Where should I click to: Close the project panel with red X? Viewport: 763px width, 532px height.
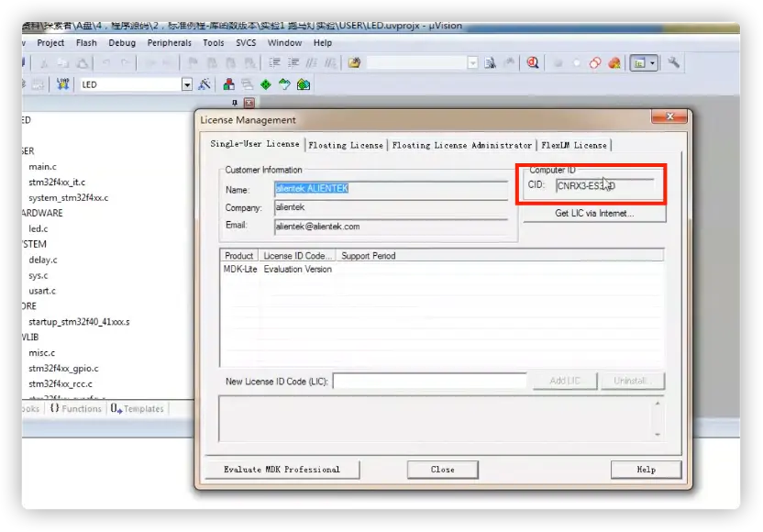pyautogui.click(x=249, y=103)
